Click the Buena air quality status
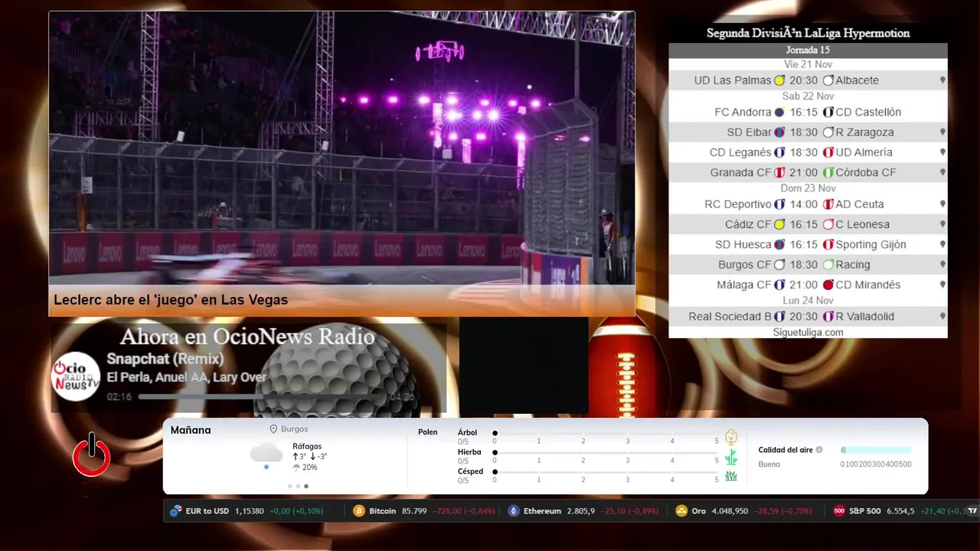The width and height of the screenshot is (980, 551). click(x=769, y=465)
